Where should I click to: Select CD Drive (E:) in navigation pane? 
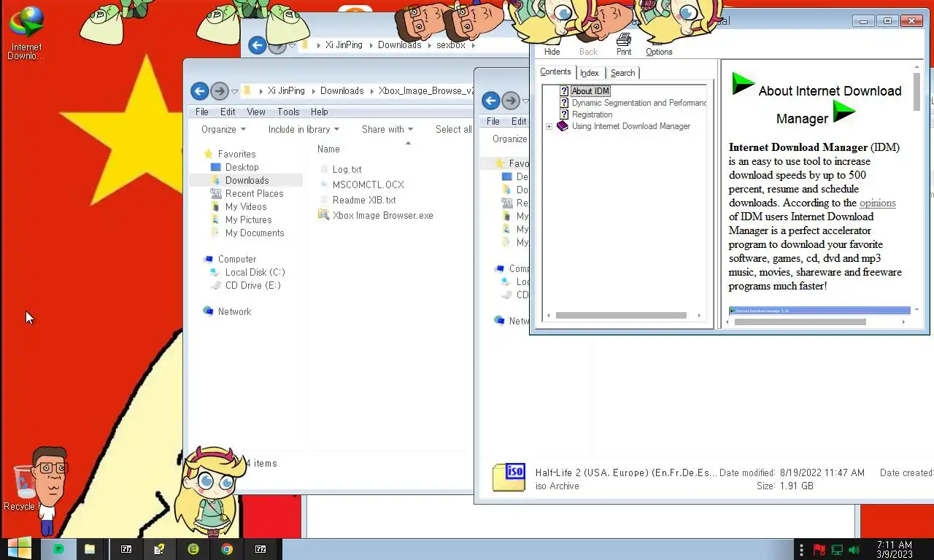pyautogui.click(x=252, y=286)
